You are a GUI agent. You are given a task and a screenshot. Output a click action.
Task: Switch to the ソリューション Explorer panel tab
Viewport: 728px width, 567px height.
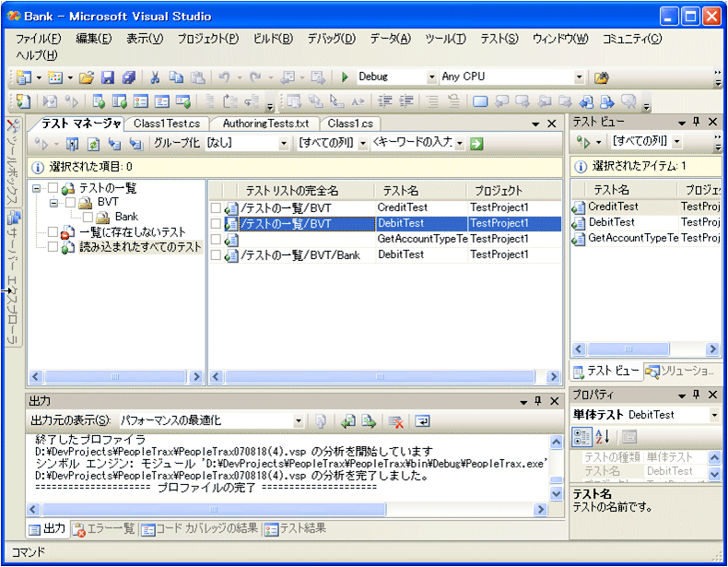pos(681,371)
